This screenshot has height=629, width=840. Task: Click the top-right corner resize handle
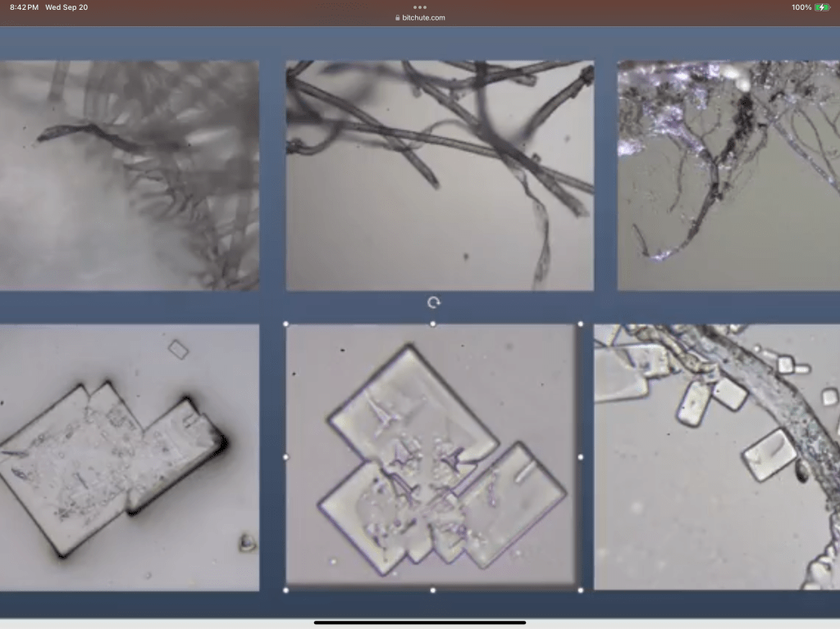581,324
